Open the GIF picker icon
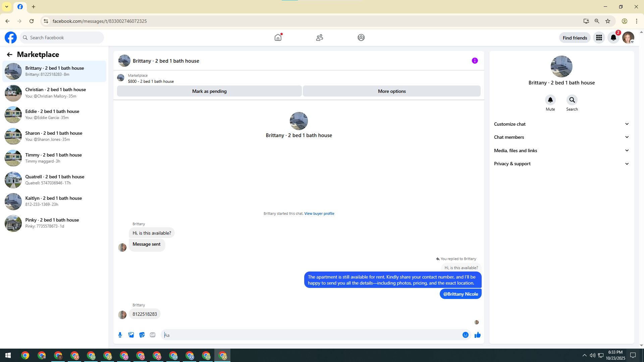Image resolution: width=644 pixels, height=362 pixels. tap(153, 335)
